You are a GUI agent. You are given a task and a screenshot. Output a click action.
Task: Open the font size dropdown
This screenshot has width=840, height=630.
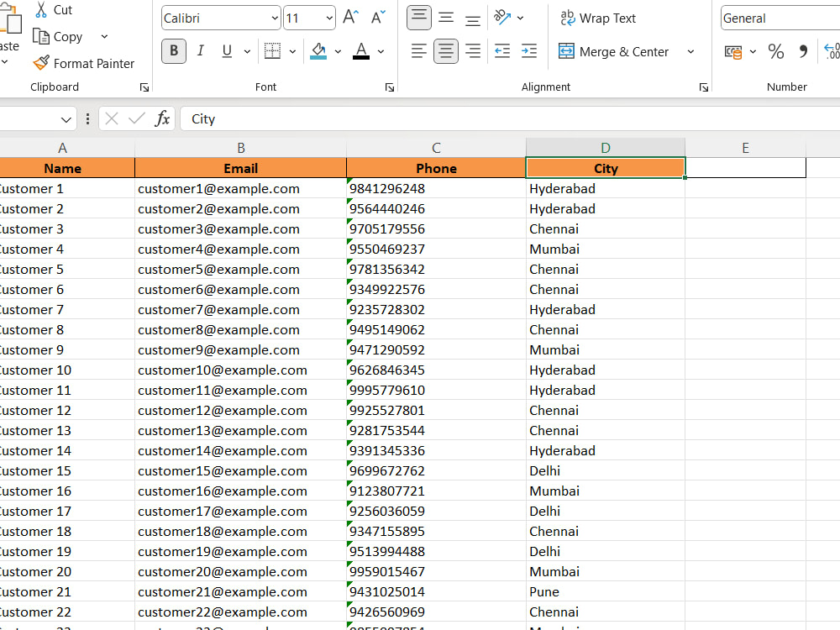click(329, 18)
